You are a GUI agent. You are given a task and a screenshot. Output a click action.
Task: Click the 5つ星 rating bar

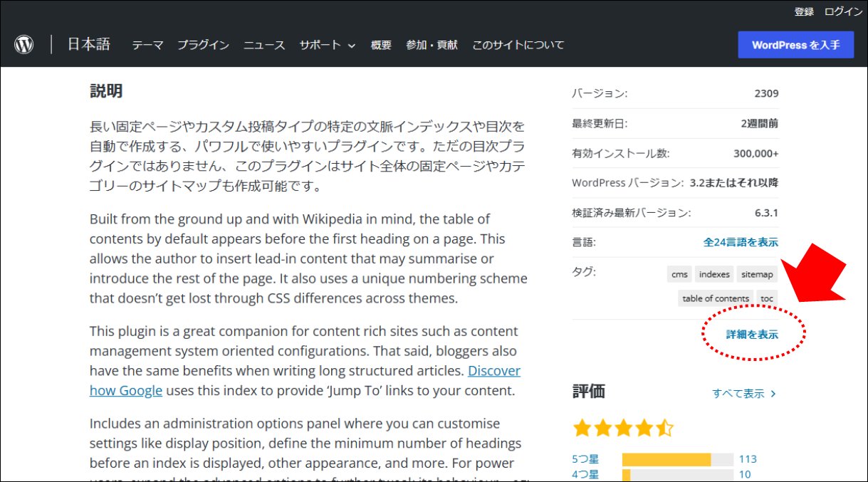click(x=678, y=459)
